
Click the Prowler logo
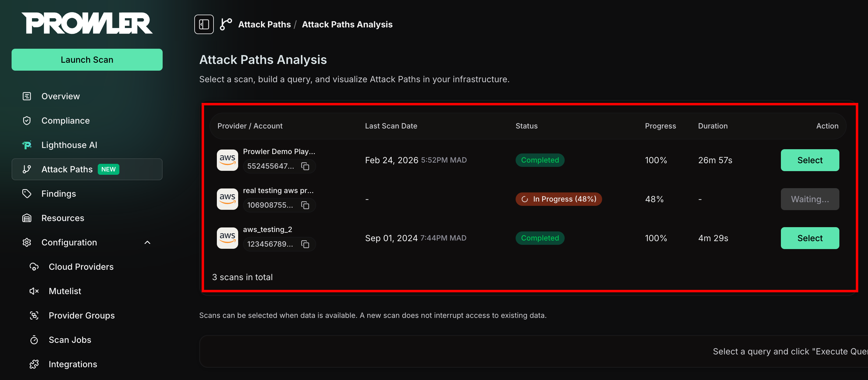[87, 23]
